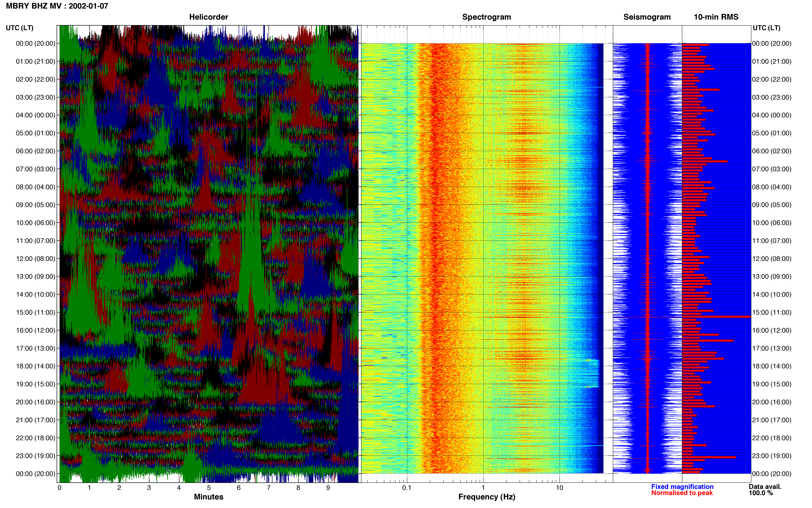Click right-axis time label '21:00 (17:00)'
812x508 pixels.
pyautogui.click(x=772, y=420)
